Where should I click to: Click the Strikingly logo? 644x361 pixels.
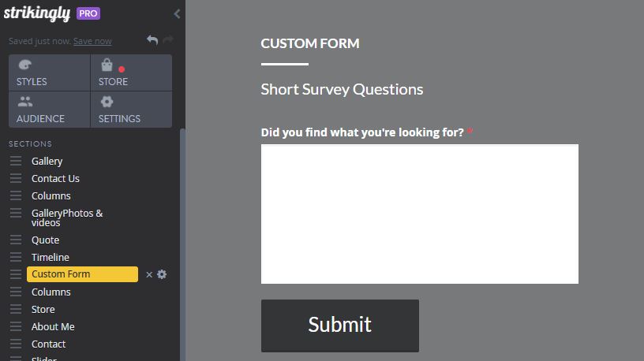(37, 13)
